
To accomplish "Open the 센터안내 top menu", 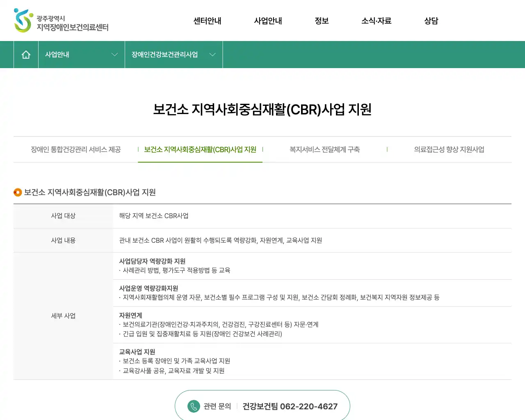I will point(207,21).
